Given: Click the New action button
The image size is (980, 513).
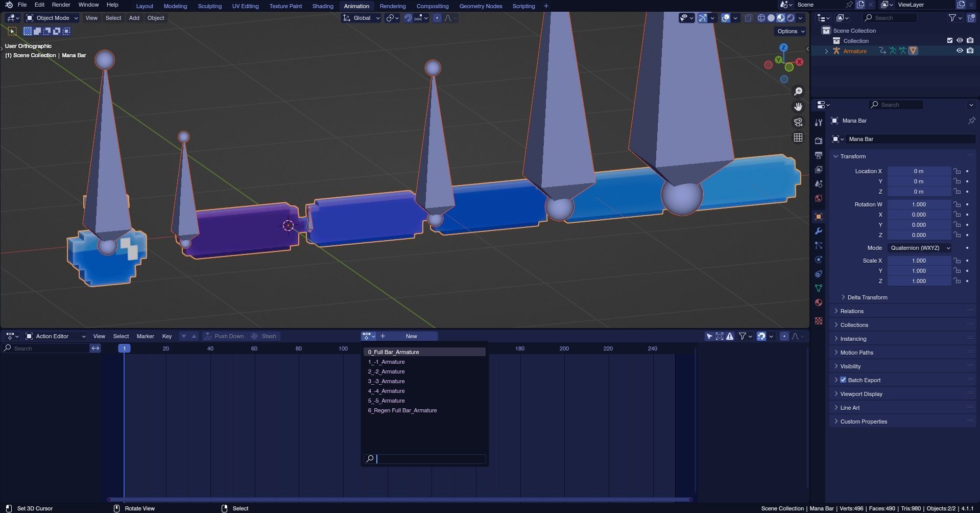Looking at the screenshot, I should pyautogui.click(x=412, y=336).
